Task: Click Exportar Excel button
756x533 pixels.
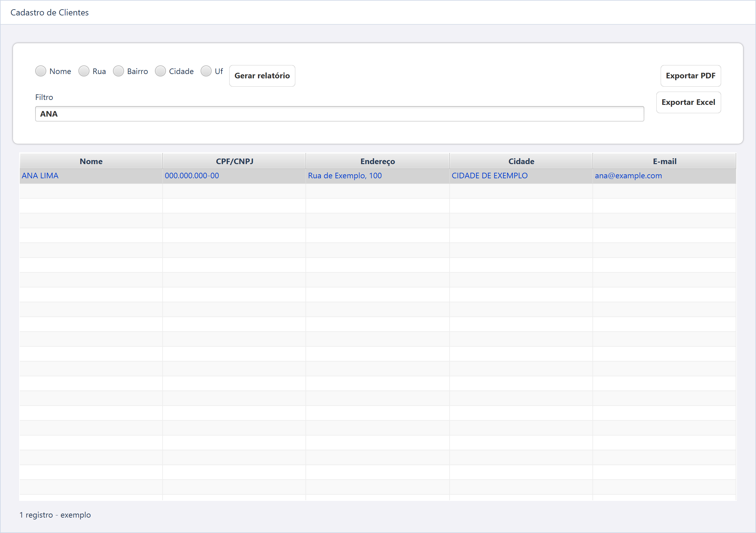Action: pyautogui.click(x=688, y=102)
